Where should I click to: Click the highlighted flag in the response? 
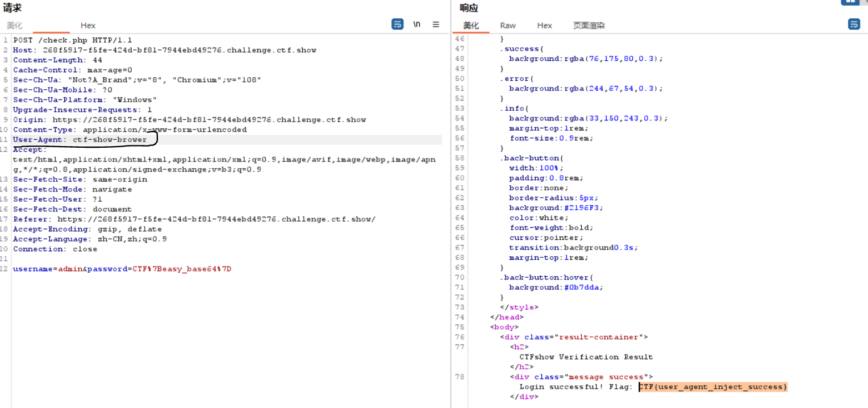tap(713, 387)
